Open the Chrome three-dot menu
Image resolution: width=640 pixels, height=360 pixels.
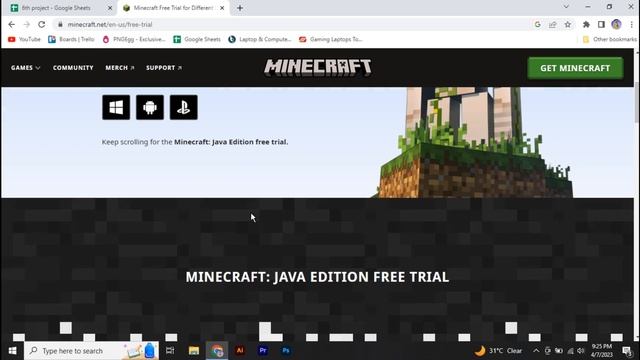click(631, 24)
